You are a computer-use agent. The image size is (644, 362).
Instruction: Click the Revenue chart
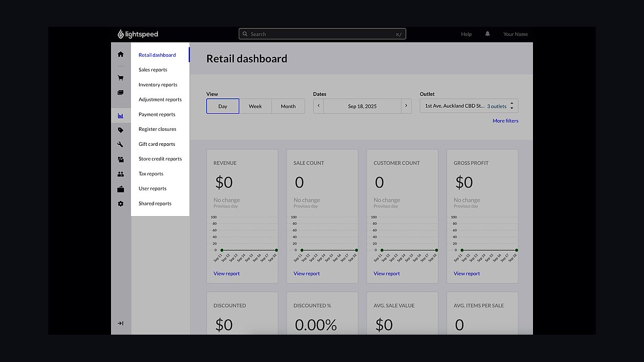click(x=245, y=238)
